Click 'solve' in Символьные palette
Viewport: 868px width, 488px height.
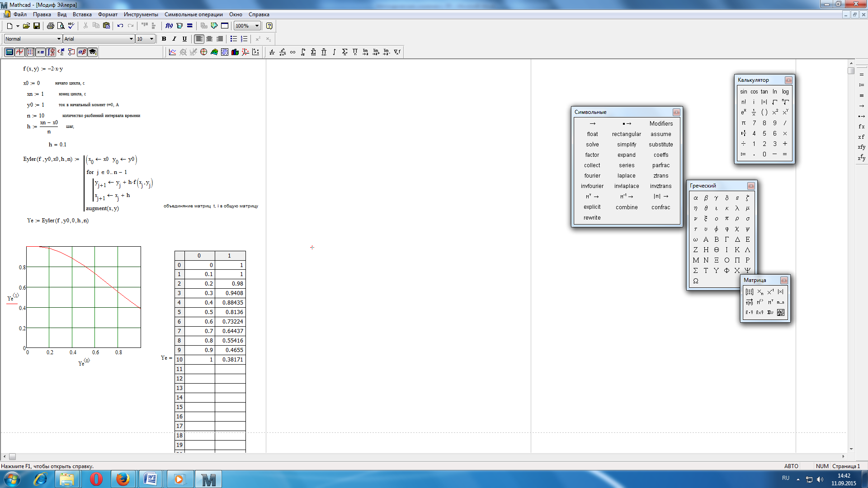[x=592, y=145]
